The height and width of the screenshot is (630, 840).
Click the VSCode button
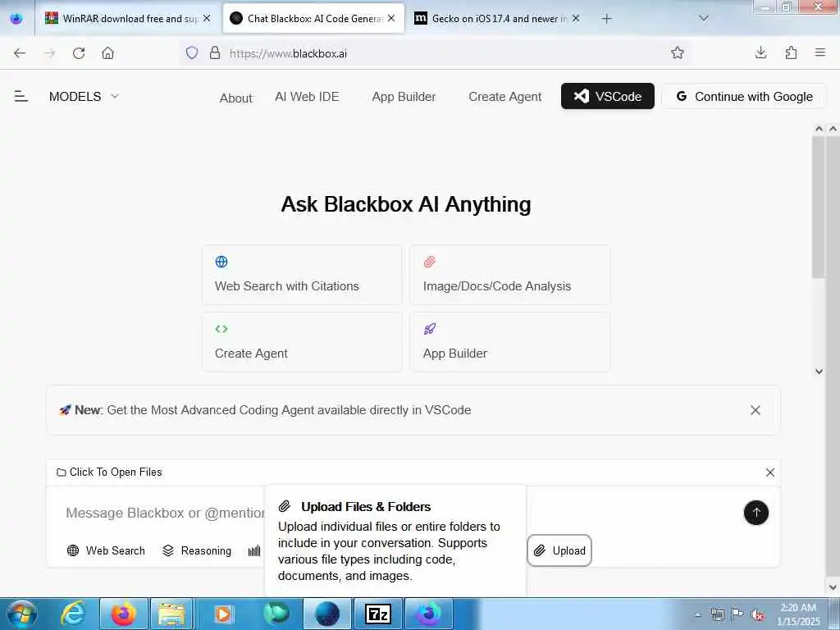[x=608, y=97]
